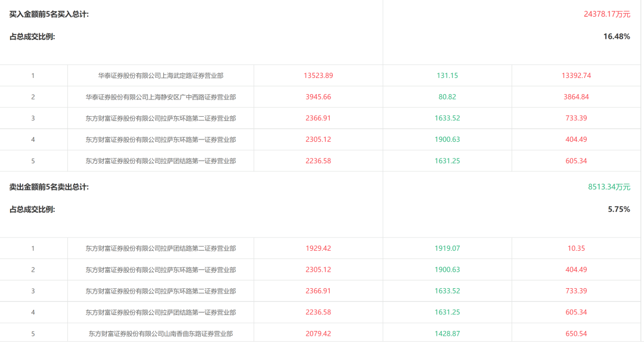Click 2305.12 in sell top-5 list

coord(318,270)
